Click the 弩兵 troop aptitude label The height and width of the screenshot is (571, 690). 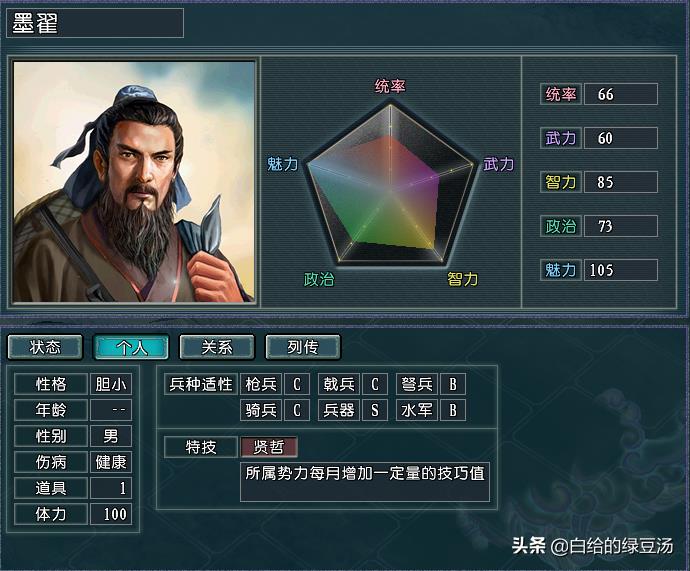tap(417, 384)
